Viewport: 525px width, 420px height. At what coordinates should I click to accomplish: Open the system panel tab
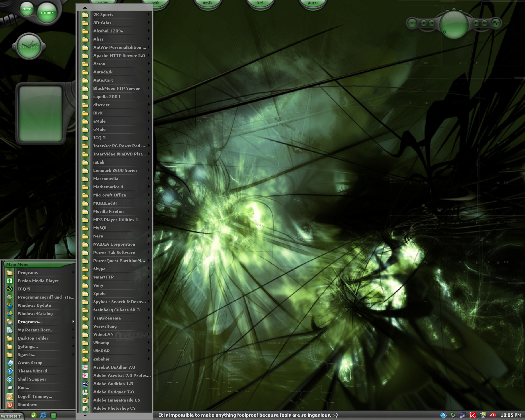(x=103, y=3)
